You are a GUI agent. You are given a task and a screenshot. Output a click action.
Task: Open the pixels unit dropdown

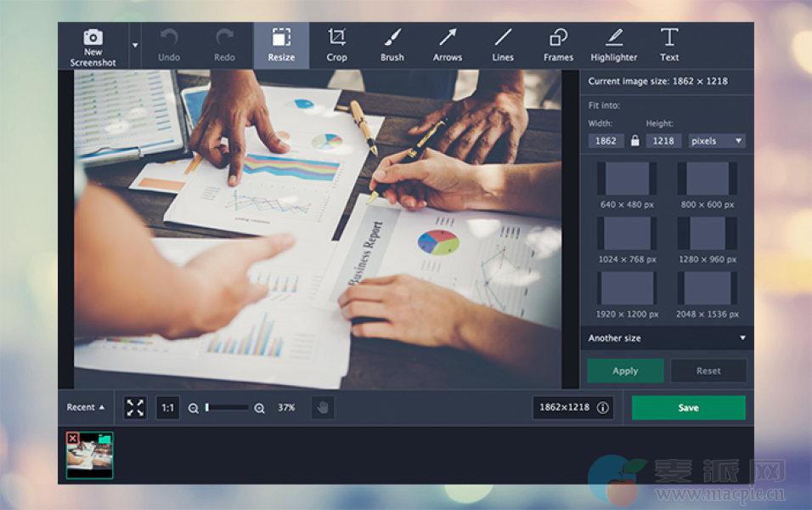[x=717, y=141]
